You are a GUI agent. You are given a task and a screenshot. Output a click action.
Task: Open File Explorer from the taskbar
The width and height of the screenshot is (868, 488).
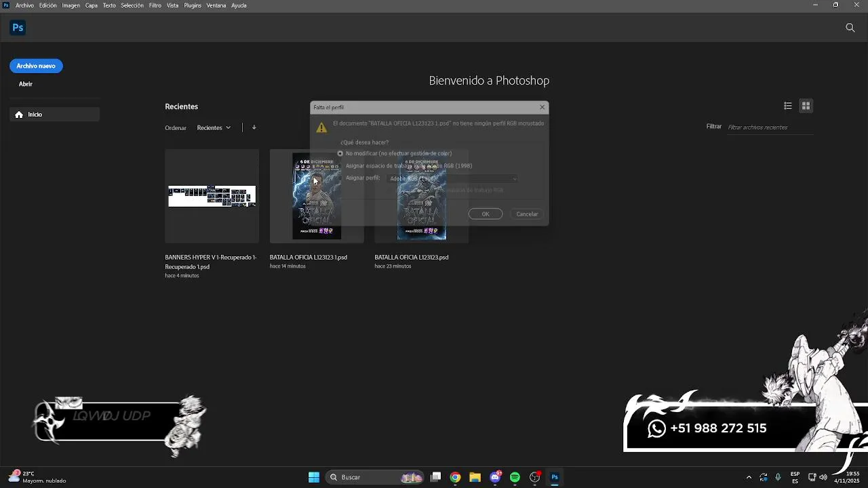click(x=475, y=477)
